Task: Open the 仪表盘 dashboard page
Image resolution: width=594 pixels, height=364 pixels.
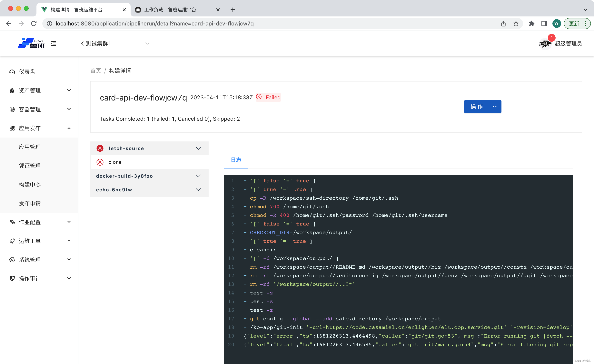Action: tap(27, 72)
